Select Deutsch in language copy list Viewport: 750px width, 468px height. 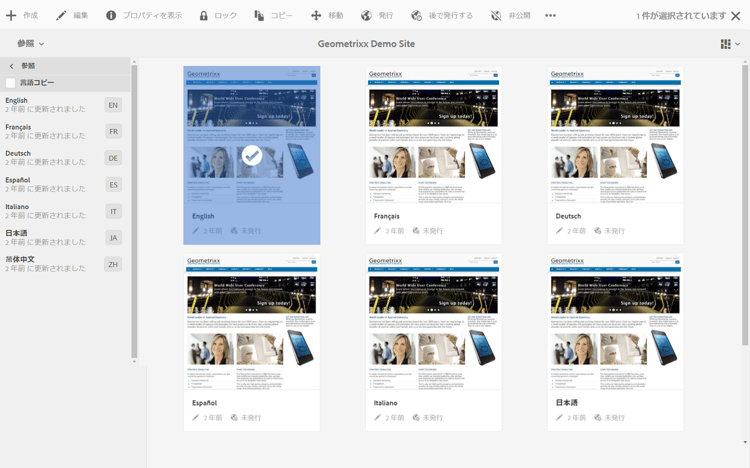coord(65,158)
